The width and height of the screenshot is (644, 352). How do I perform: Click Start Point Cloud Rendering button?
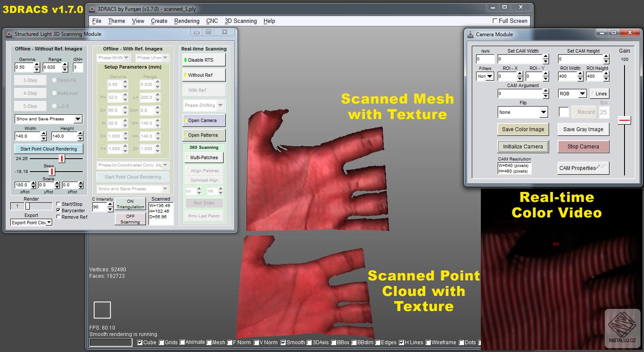49,149
